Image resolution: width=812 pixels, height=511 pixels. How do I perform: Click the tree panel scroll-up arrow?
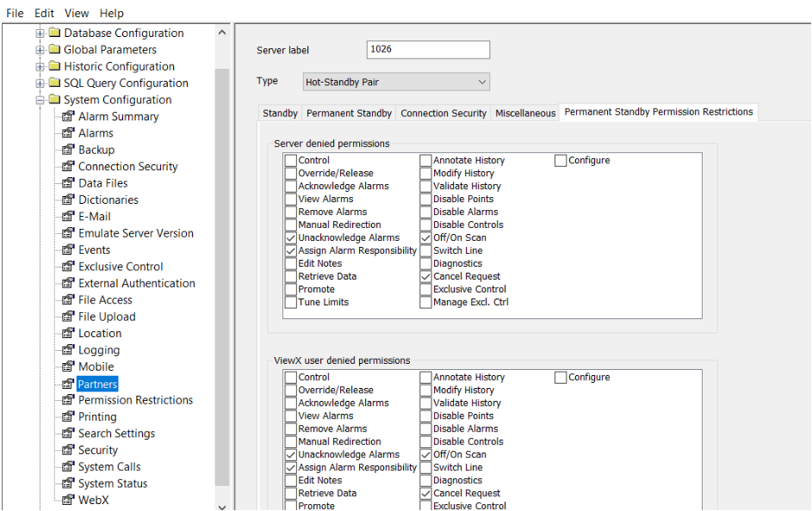tap(222, 33)
